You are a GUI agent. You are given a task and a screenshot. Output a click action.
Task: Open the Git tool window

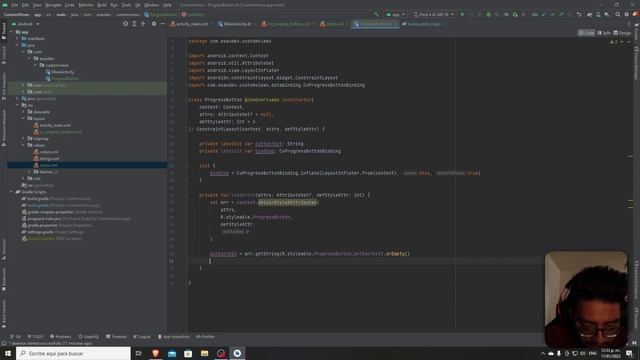(16, 337)
